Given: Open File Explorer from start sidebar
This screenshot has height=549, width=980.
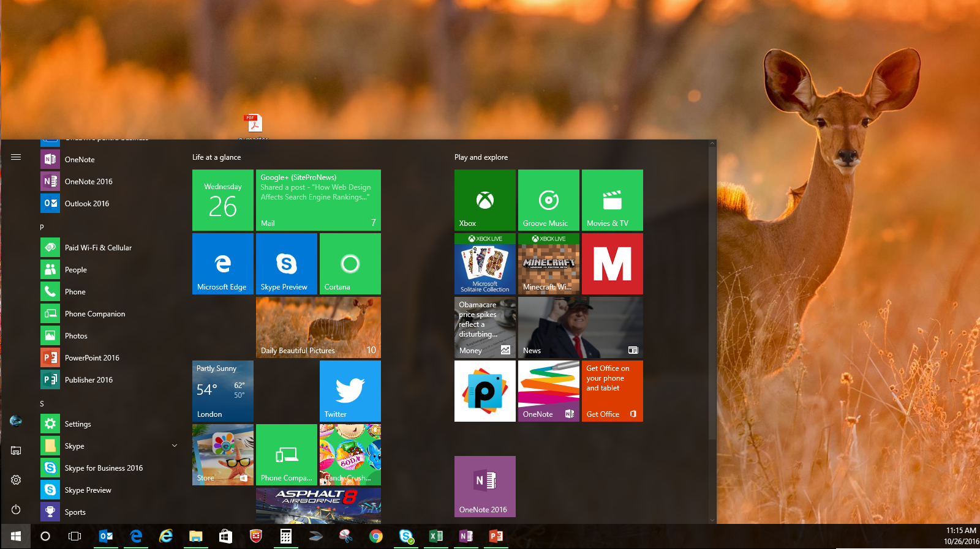Looking at the screenshot, I should [x=16, y=450].
